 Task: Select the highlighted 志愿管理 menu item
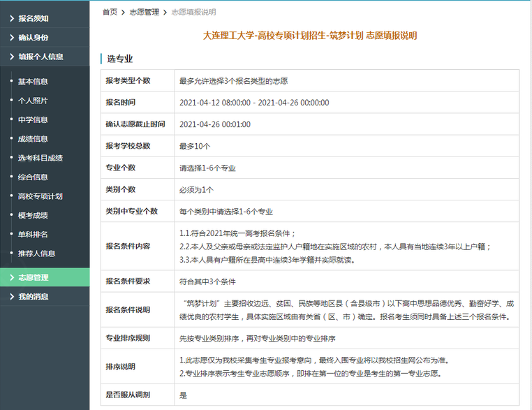[45, 277]
